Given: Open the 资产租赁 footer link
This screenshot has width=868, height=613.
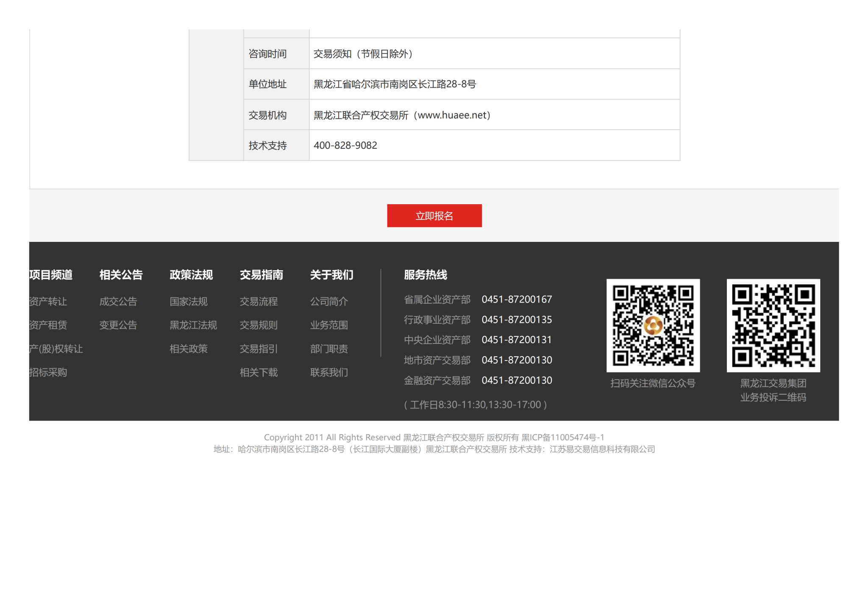Looking at the screenshot, I should coord(48,325).
